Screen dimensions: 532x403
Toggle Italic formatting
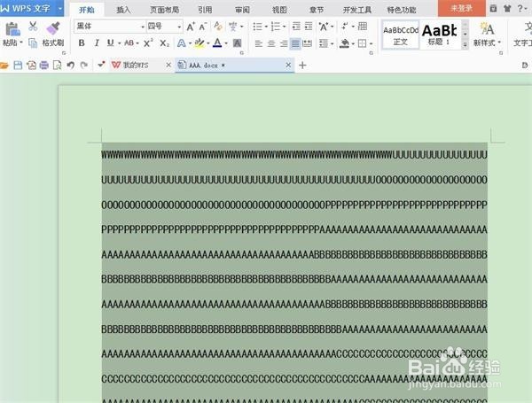pos(97,43)
